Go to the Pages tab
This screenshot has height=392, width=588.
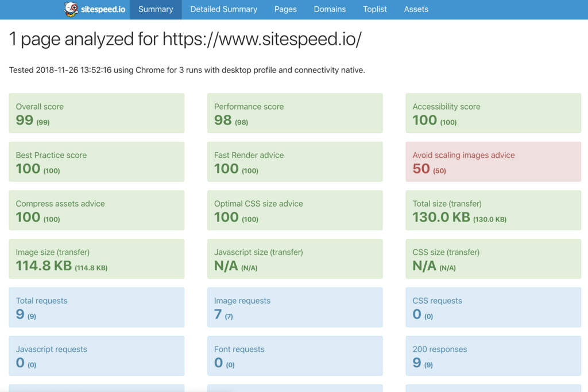point(285,9)
